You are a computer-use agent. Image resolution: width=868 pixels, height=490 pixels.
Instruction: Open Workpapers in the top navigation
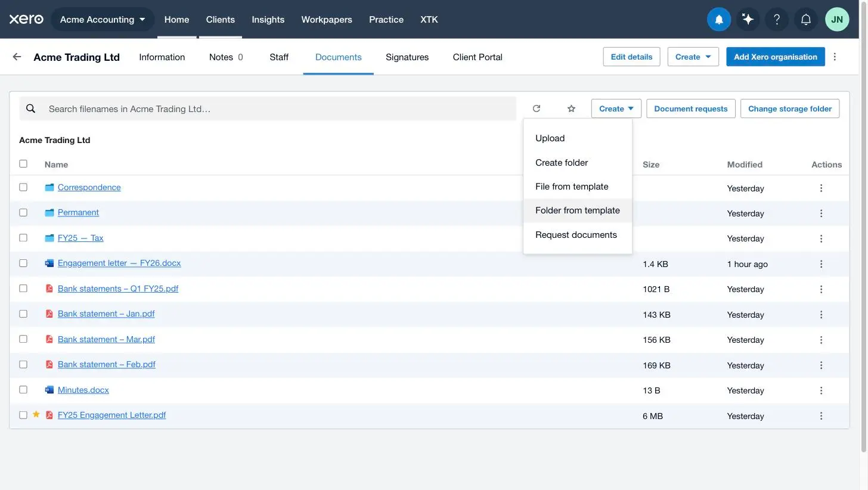click(327, 19)
